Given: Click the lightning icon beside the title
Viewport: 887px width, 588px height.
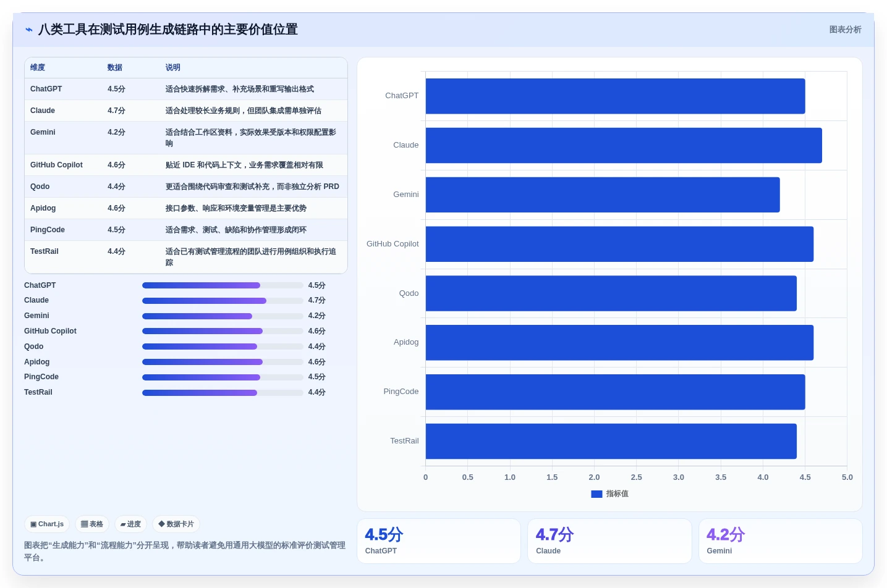Looking at the screenshot, I should click(29, 30).
